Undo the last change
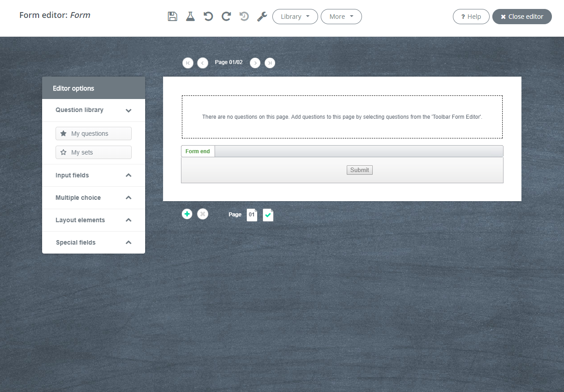 coord(208,17)
